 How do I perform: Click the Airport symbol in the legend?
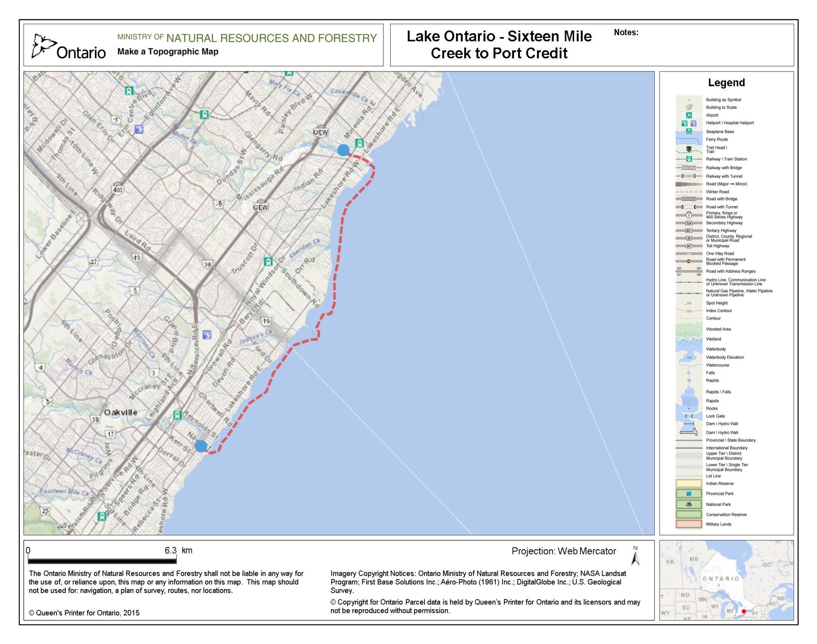[x=689, y=115]
